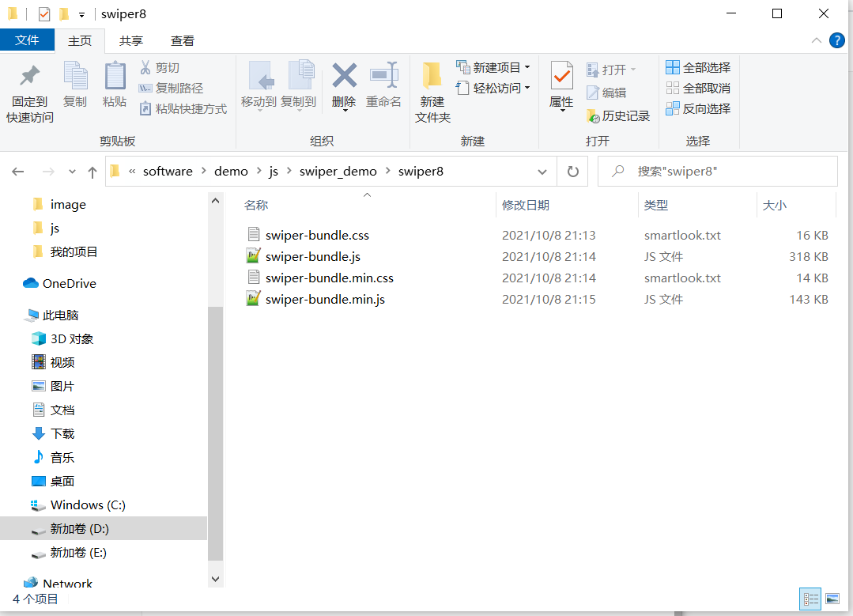Click Select none in ribbon
The image size is (853, 616).
[698, 88]
